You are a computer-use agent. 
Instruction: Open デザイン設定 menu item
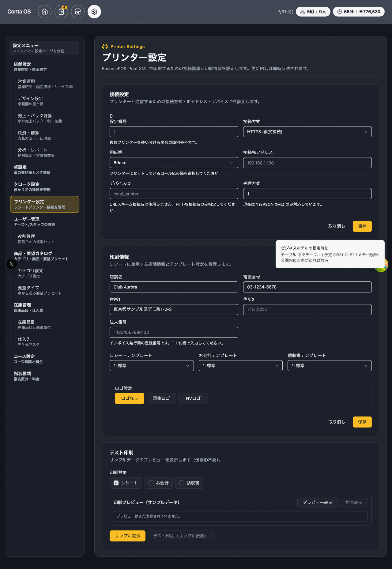pos(47,101)
